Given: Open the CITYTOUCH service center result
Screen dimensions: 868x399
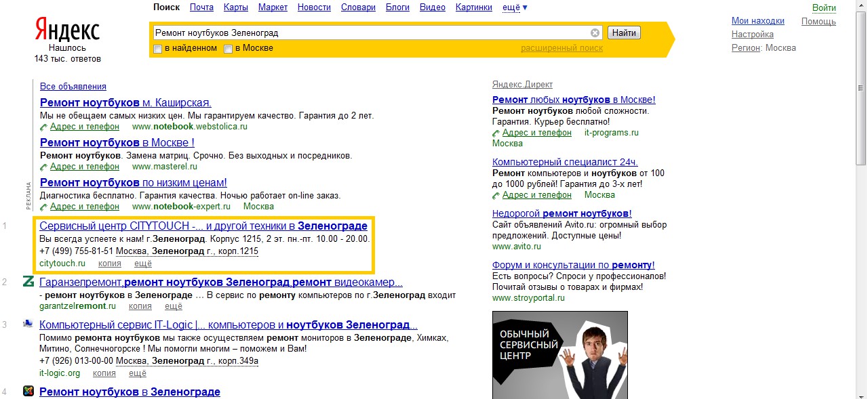Looking at the screenshot, I should click(203, 226).
